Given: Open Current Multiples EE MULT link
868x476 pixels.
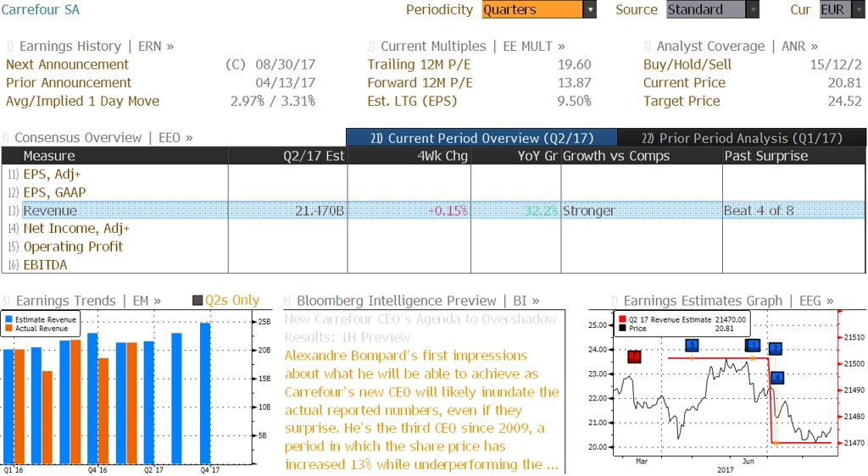Looking at the screenshot, I should (x=467, y=47).
